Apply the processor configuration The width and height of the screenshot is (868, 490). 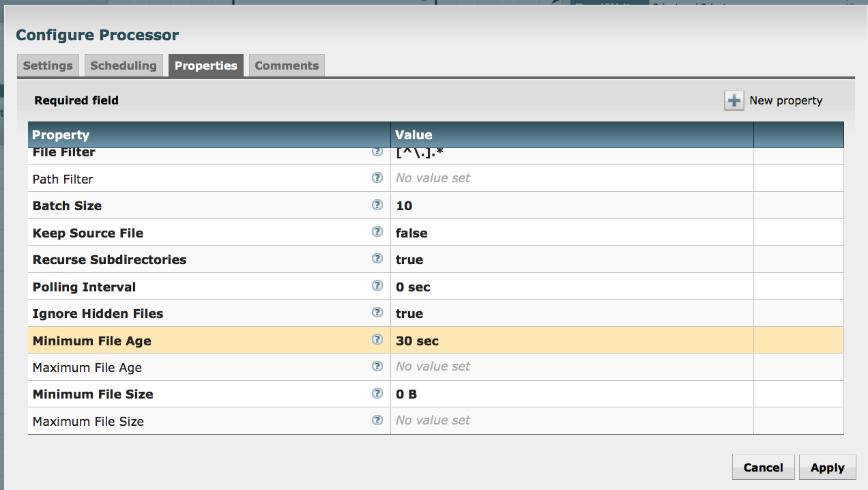pyautogui.click(x=827, y=467)
